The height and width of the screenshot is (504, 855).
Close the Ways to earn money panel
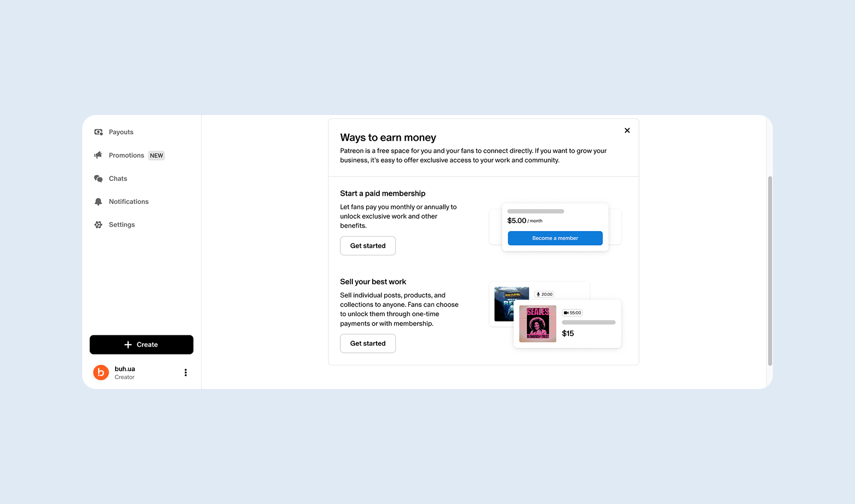pyautogui.click(x=627, y=130)
